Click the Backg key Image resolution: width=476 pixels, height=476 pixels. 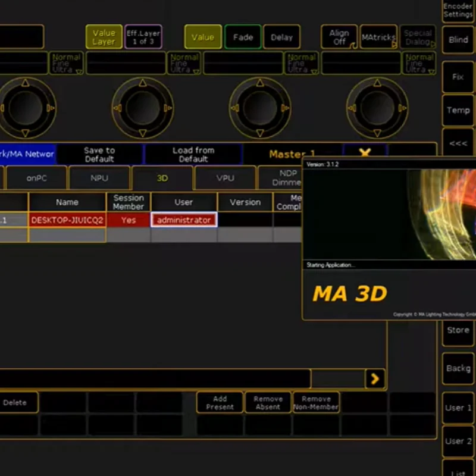click(x=458, y=368)
